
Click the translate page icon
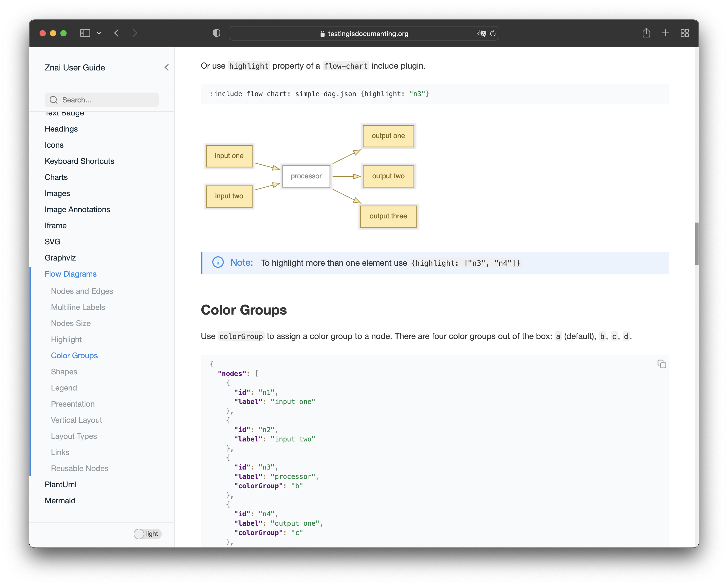pyautogui.click(x=481, y=33)
